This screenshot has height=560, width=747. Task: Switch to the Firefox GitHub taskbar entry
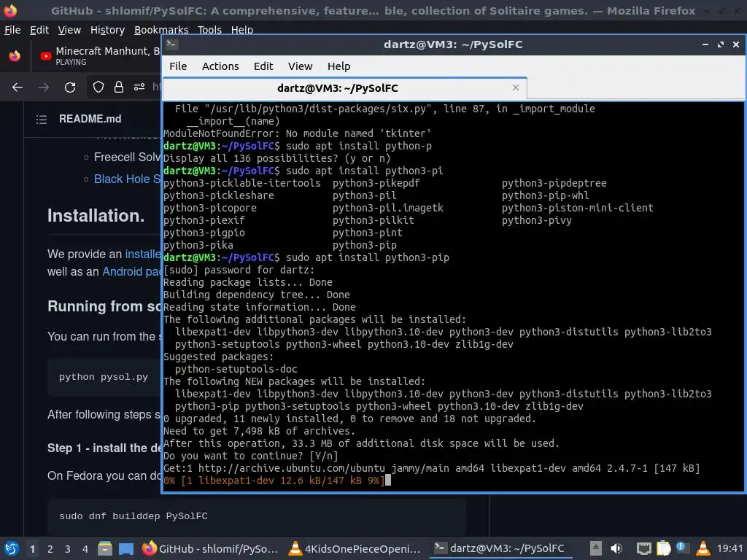pyautogui.click(x=210, y=548)
